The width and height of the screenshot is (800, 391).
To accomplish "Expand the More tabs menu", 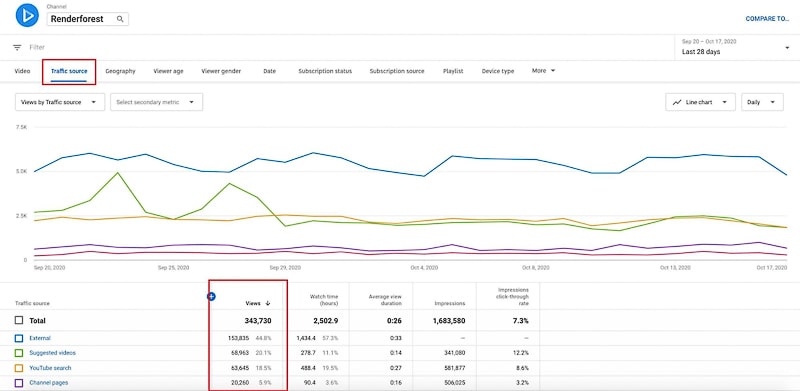I will (543, 71).
